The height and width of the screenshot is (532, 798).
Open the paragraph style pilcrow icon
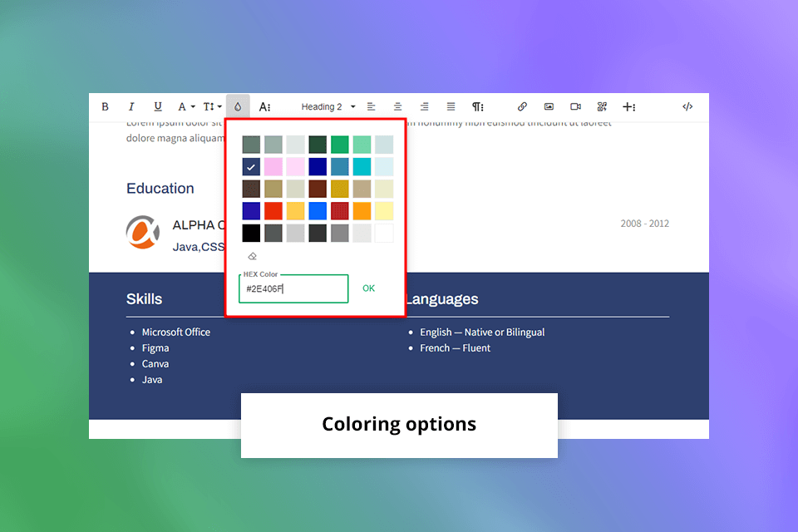[477, 107]
